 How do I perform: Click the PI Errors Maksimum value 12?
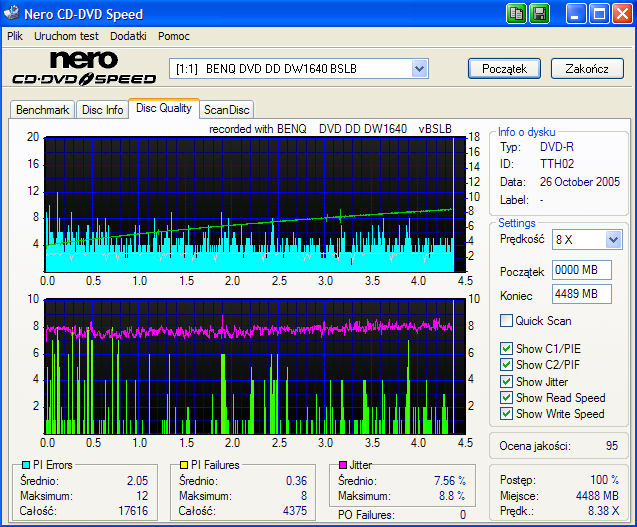click(142, 496)
